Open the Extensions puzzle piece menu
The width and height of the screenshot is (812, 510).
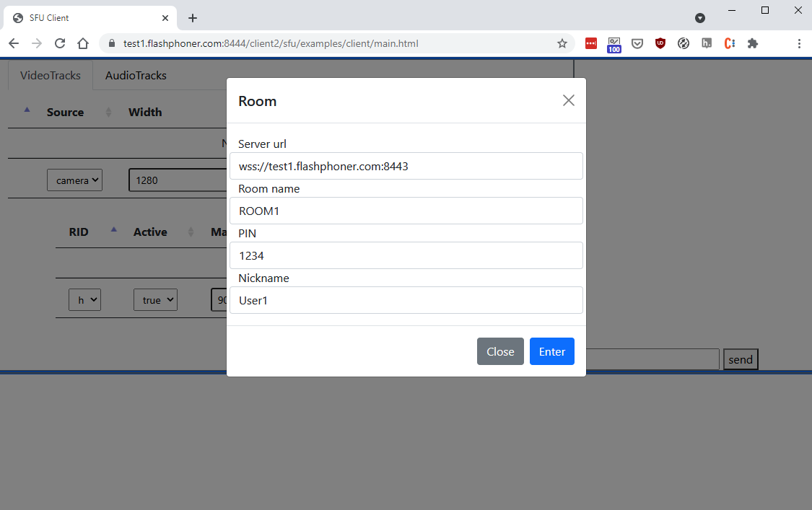(x=753, y=43)
